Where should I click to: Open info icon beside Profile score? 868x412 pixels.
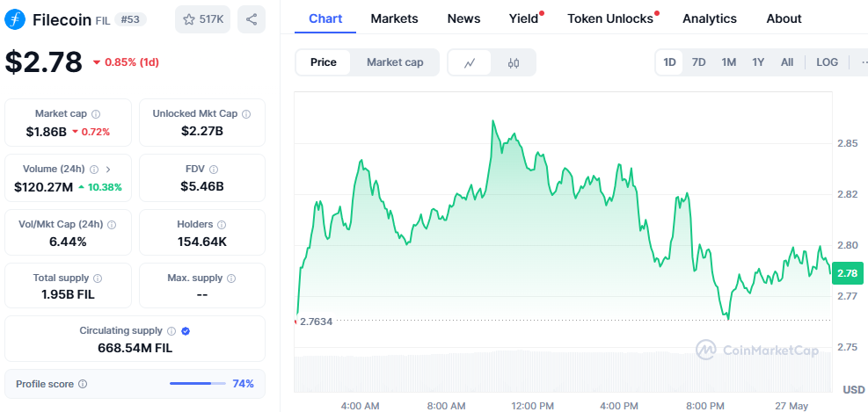click(x=83, y=384)
